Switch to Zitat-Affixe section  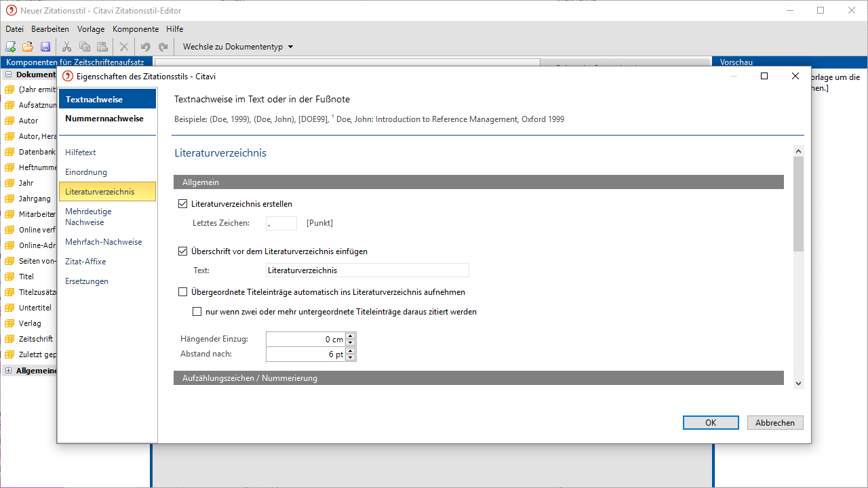85,262
